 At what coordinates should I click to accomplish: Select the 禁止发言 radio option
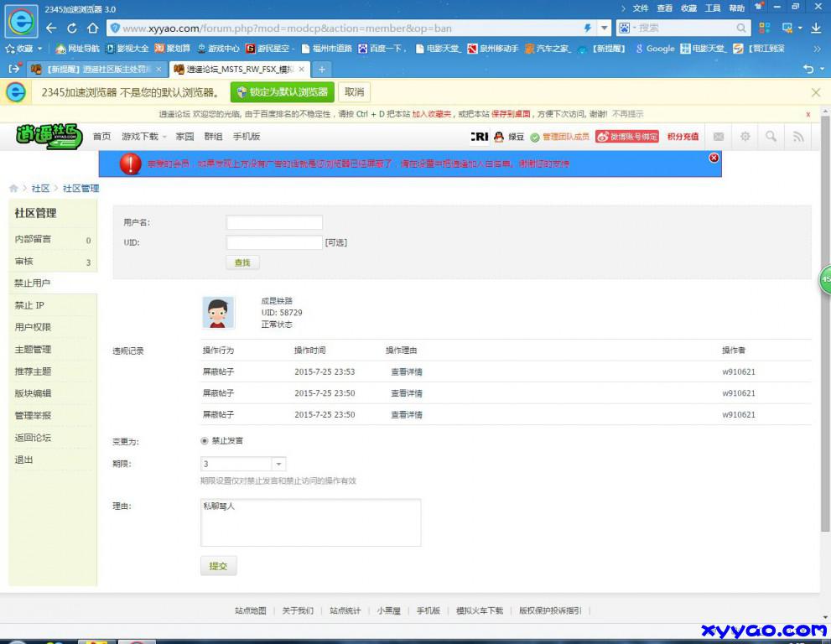click(x=205, y=441)
